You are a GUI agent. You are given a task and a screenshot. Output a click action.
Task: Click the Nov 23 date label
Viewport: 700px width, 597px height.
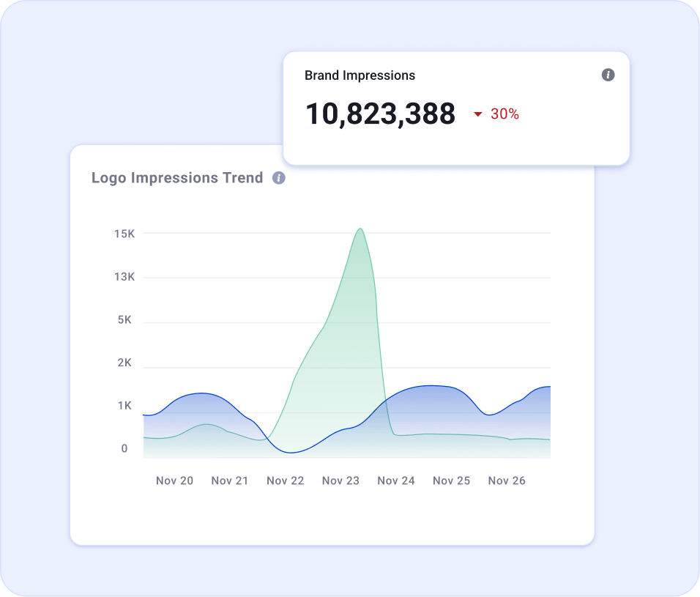(340, 481)
